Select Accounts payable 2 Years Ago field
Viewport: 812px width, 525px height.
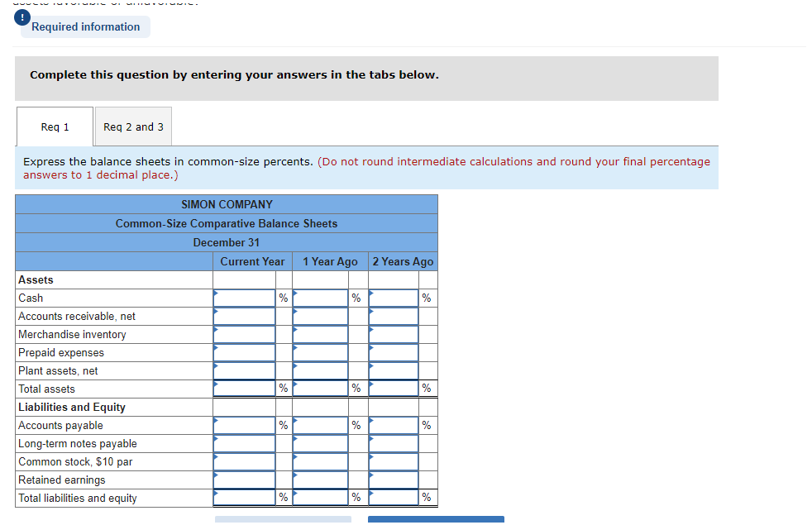(x=394, y=426)
